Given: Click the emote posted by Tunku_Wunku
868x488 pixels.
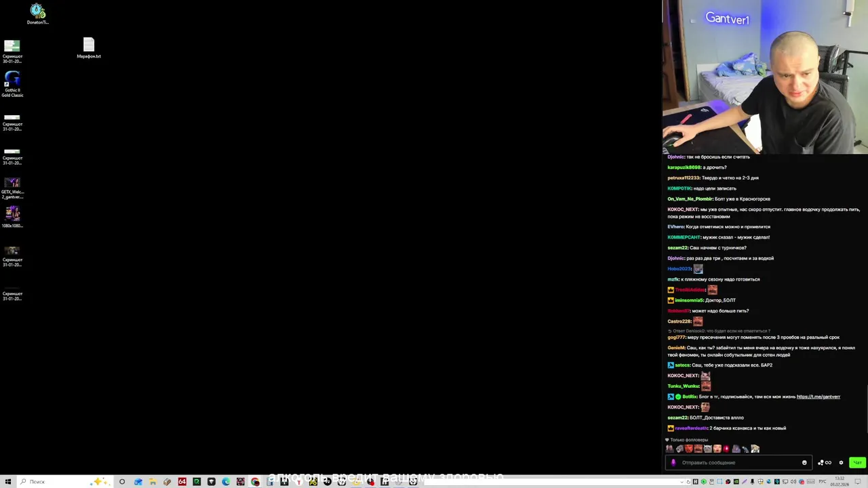Looking at the screenshot, I should pyautogui.click(x=706, y=386).
